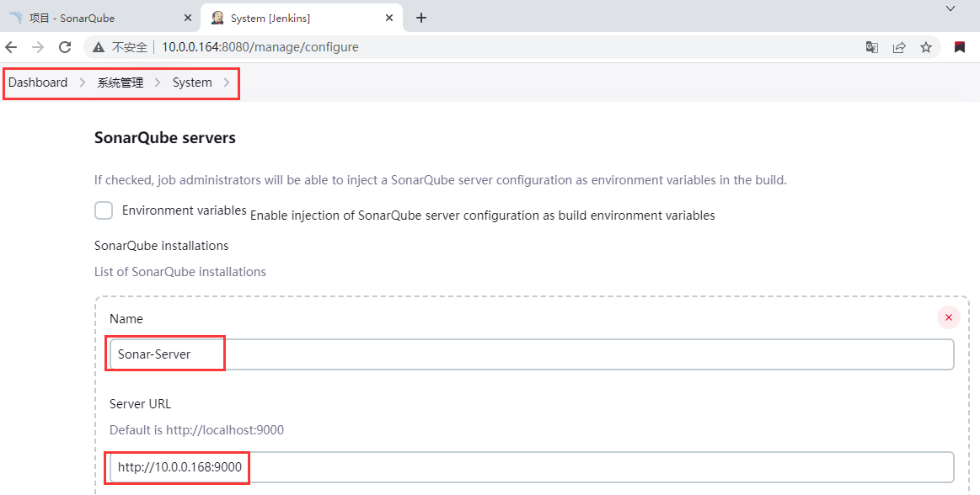Open 系统管理 breadcrumb link
980x495 pixels.
tap(120, 82)
